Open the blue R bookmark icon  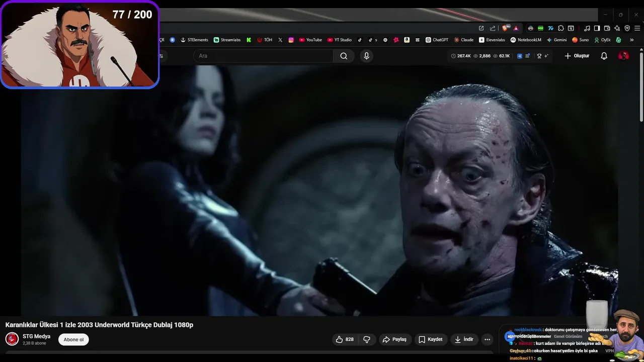172,40
